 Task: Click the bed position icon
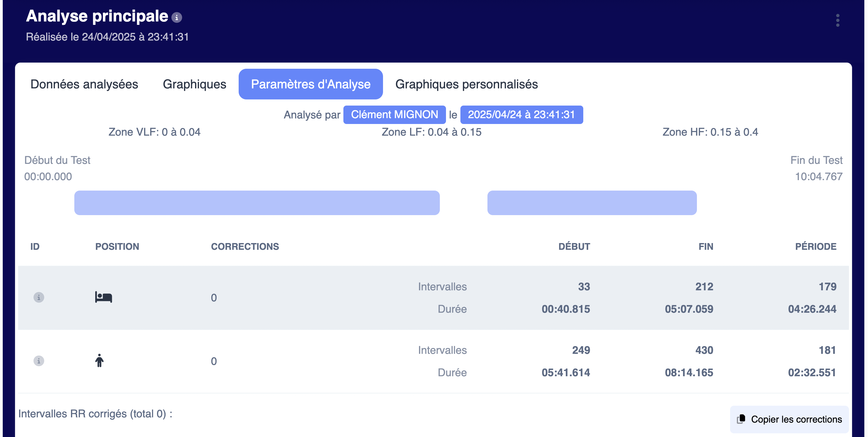pyautogui.click(x=104, y=297)
